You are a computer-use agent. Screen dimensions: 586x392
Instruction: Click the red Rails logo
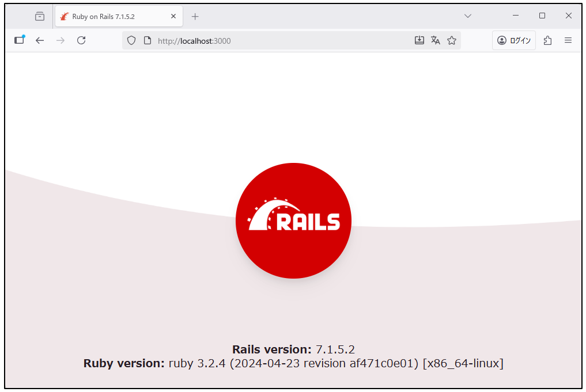point(293,221)
